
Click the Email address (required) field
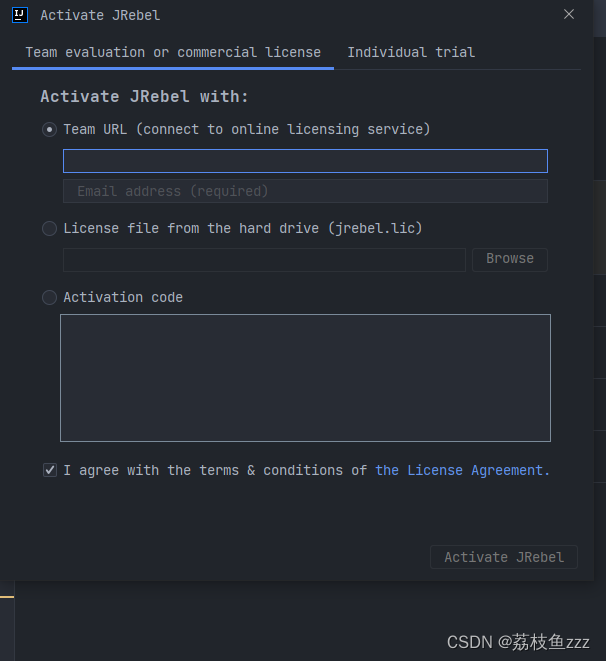305,191
